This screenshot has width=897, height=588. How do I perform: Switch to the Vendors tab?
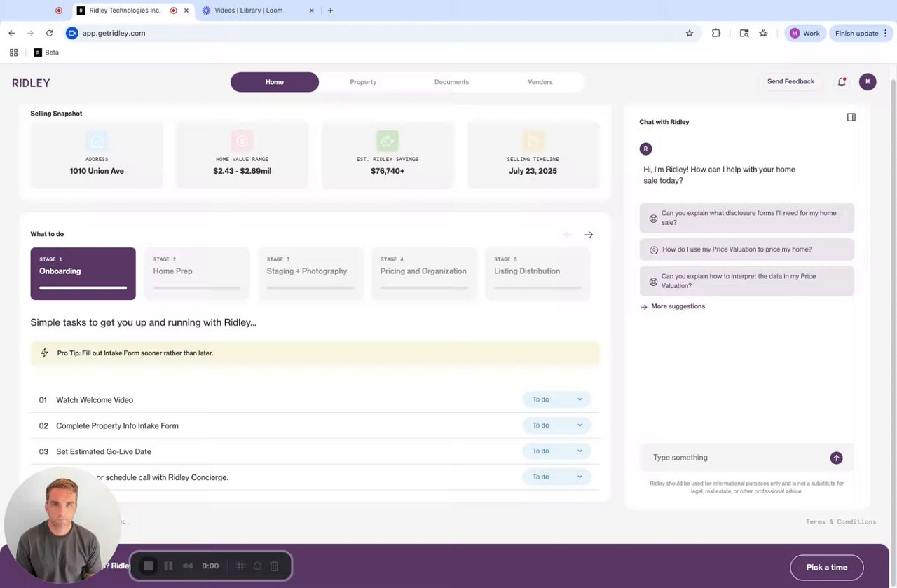pyautogui.click(x=540, y=82)
